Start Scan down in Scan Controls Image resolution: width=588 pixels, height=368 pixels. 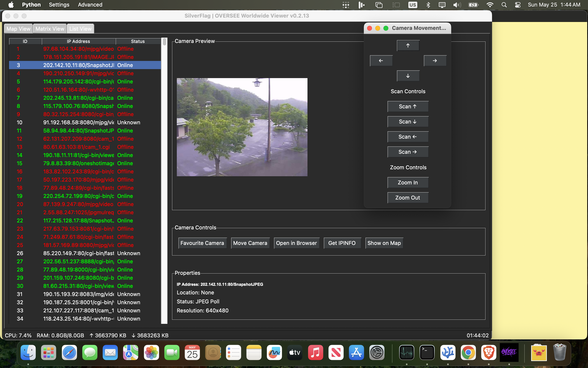pos(408,122)
